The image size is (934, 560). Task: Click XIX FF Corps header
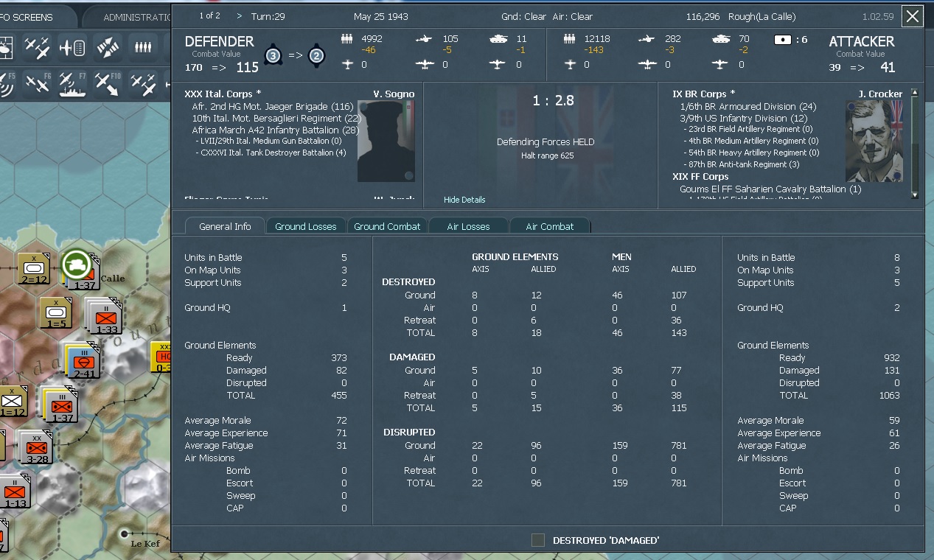(x=700, y=177)
